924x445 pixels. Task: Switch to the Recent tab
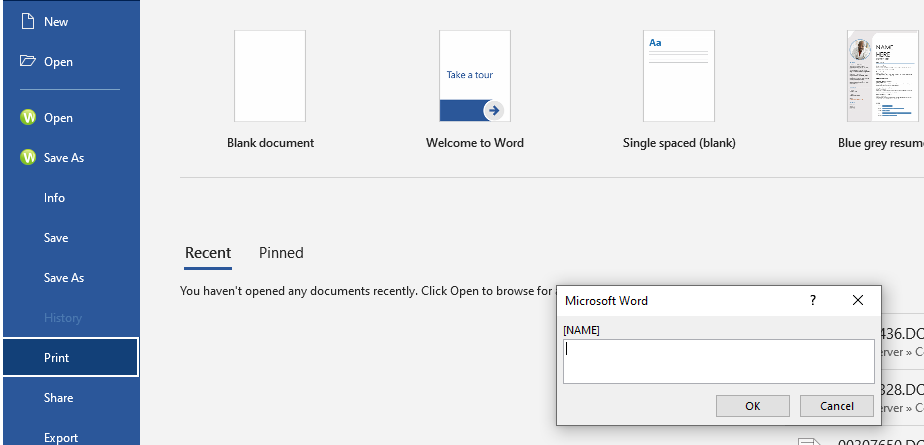(x=208, y=253)
